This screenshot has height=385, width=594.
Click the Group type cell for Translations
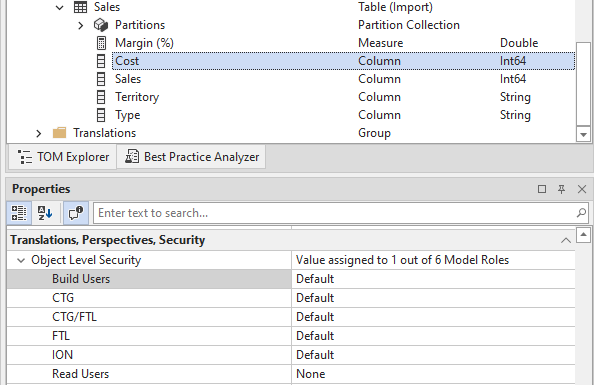374,133
